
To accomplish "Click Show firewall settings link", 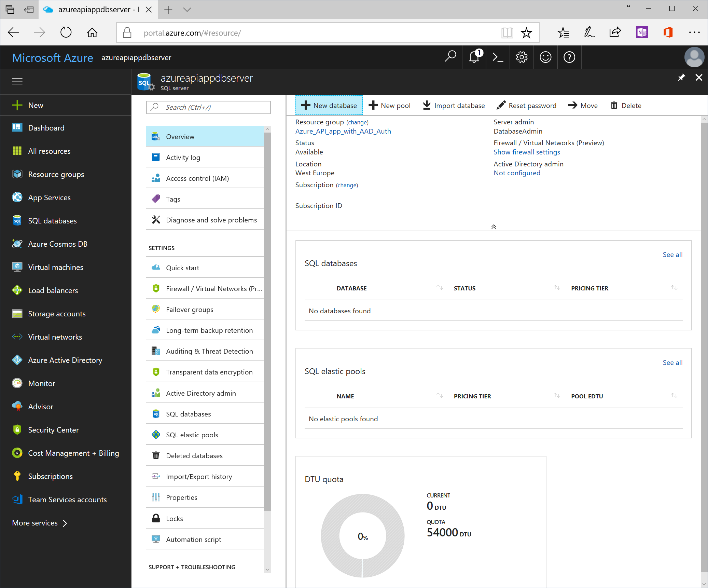I will pos(527,152).
